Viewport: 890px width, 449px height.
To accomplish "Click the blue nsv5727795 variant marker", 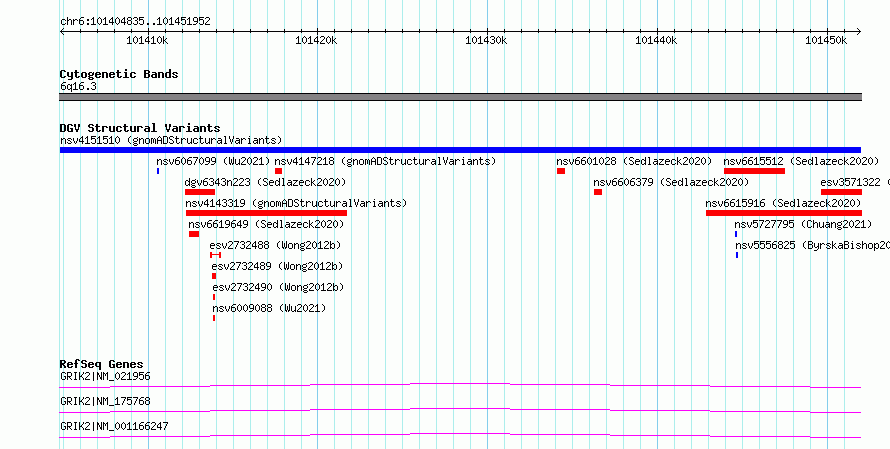I will pyautogui.click(x=736, y=234).
